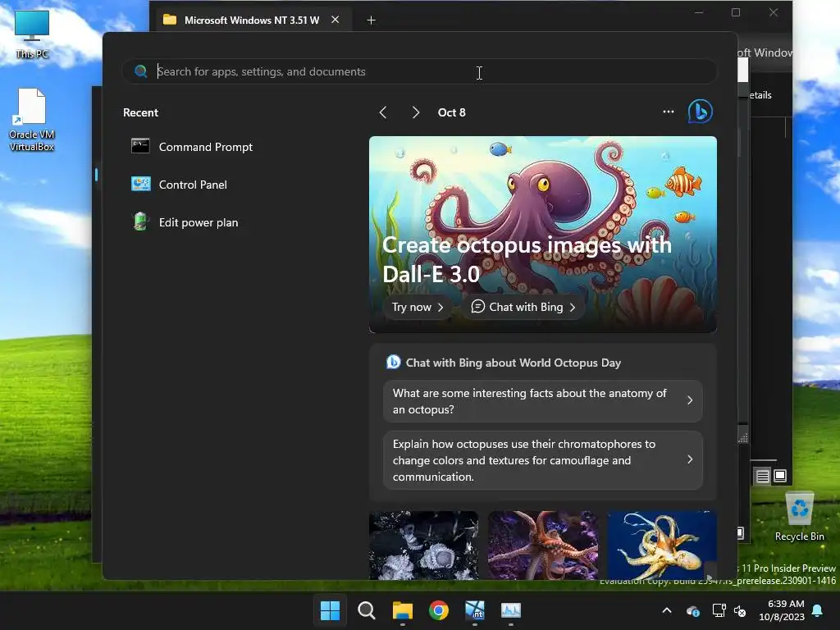Select the octopus anatomy facts question

(x=543, y=401)
